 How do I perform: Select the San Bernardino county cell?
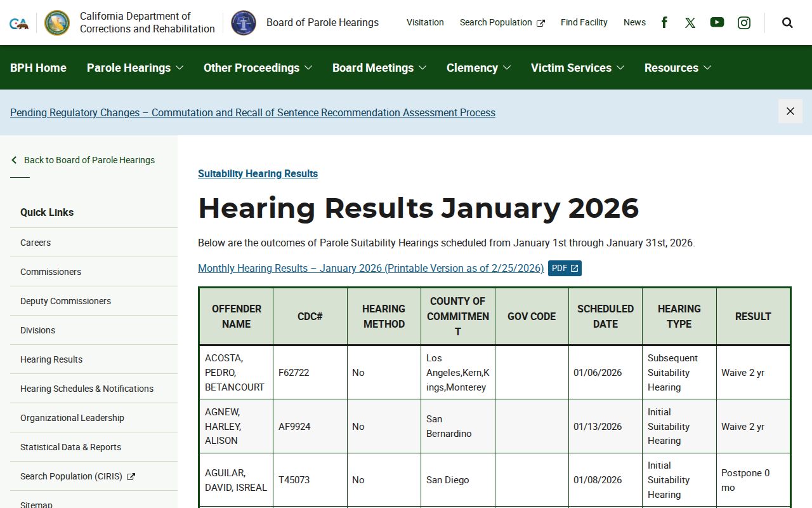tap(458, 426)
